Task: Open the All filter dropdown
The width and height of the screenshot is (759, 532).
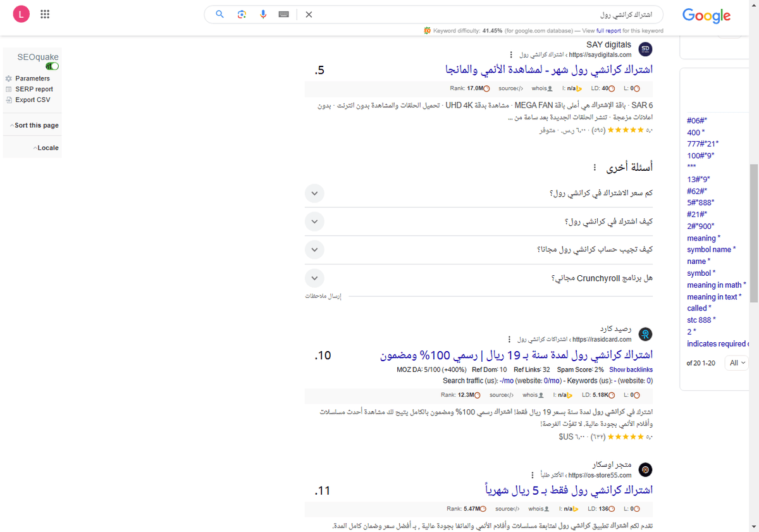Action: (736, 362)
